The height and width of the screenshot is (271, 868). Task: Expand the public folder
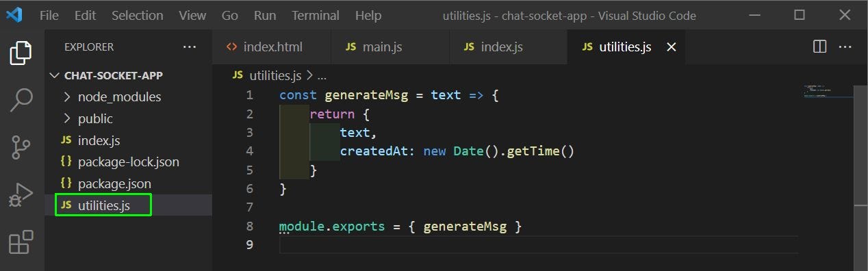tap(129, 118)
